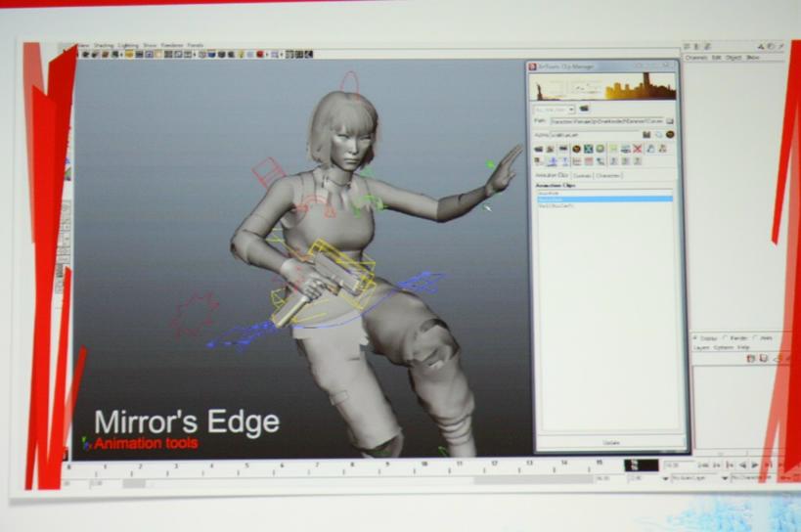Click the browse folder icon after the Path field

tap(670, 121)
